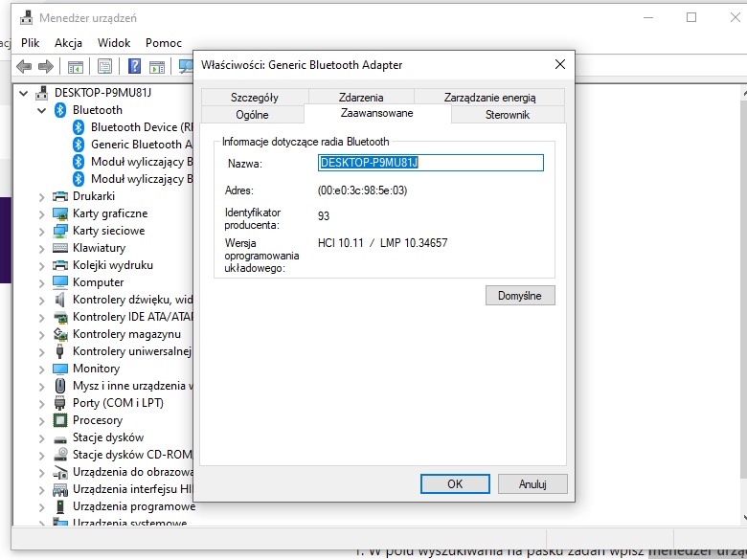Click the Procesory chip icon
747x560 pixels.
pyautogui.click(x=60, y=420)
